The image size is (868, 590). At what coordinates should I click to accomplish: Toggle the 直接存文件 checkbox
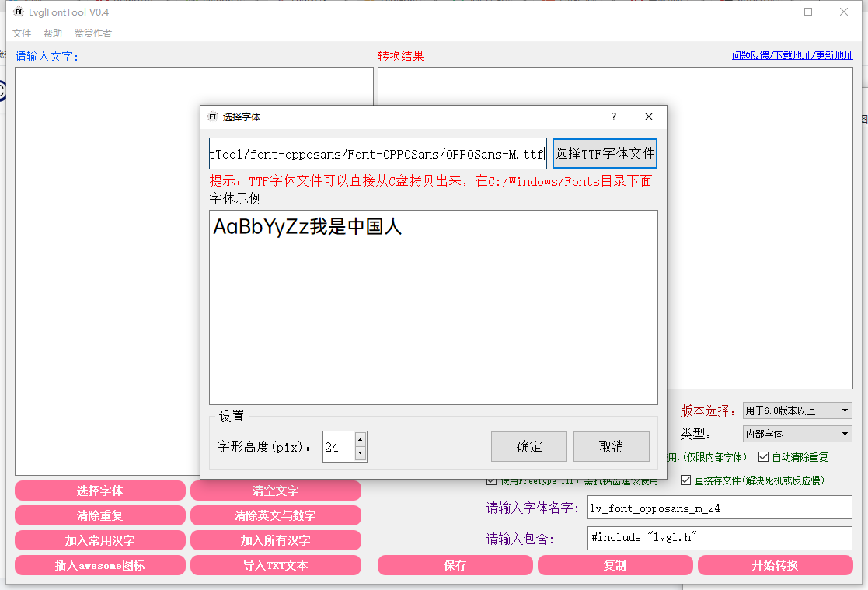pyautogui.click(x=685, y=480)
